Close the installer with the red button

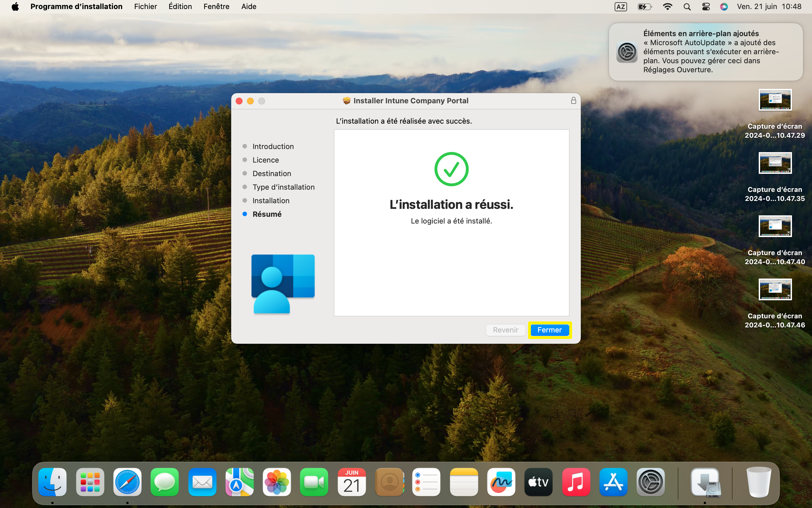tap(239, 101)
